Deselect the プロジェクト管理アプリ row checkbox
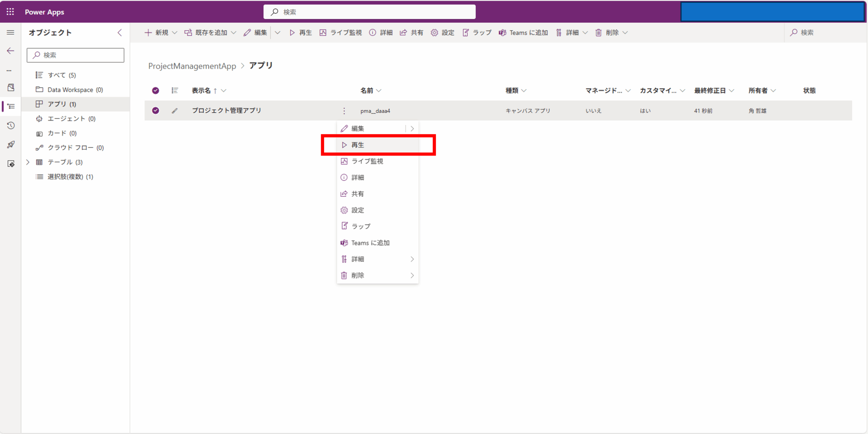Viewport: 868px width, 434px height. coord(155,110)
